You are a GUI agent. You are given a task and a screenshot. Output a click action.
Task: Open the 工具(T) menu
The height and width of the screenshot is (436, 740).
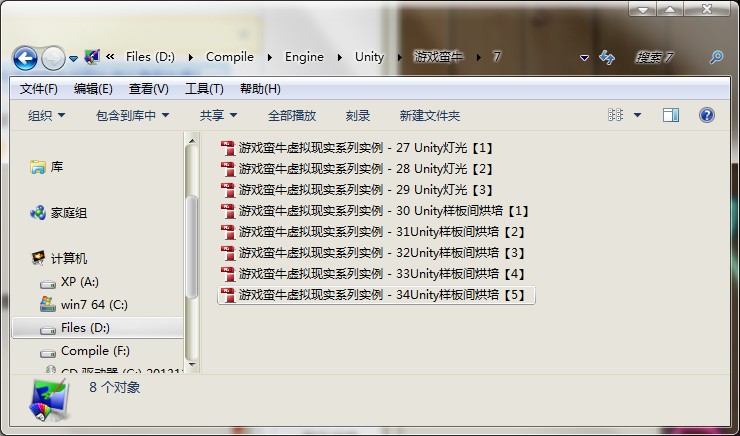pos(204,89)
